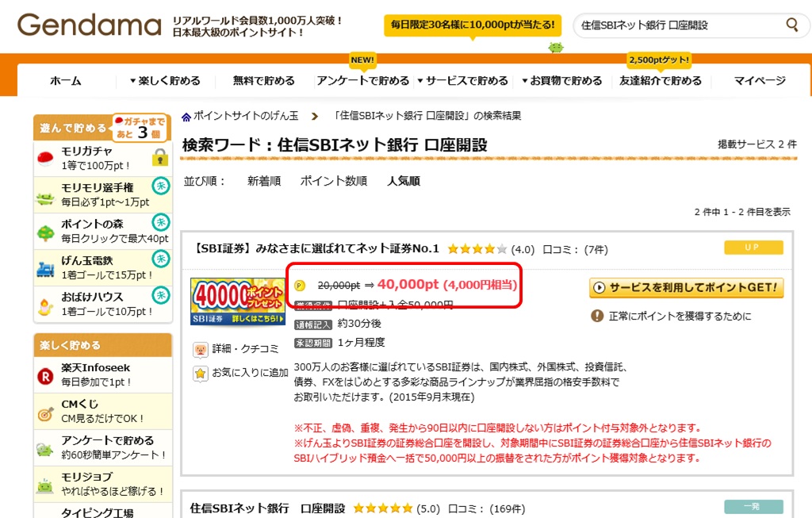
Task: Click the げん玉電鉄 train icon
Action: 45,270
